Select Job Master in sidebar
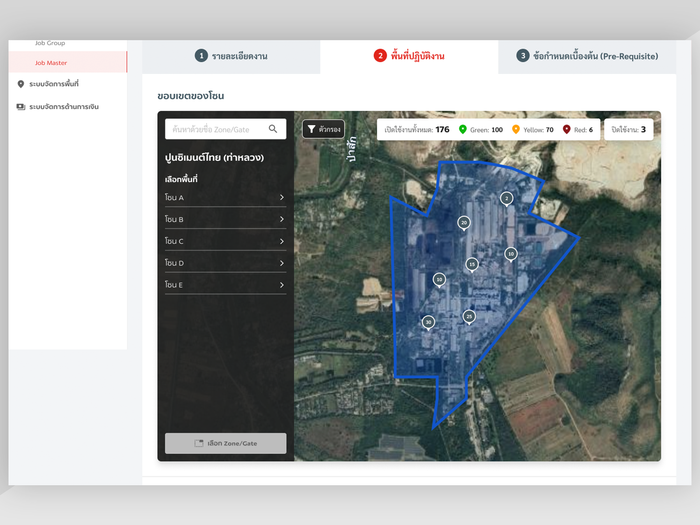 coord(68,62)
